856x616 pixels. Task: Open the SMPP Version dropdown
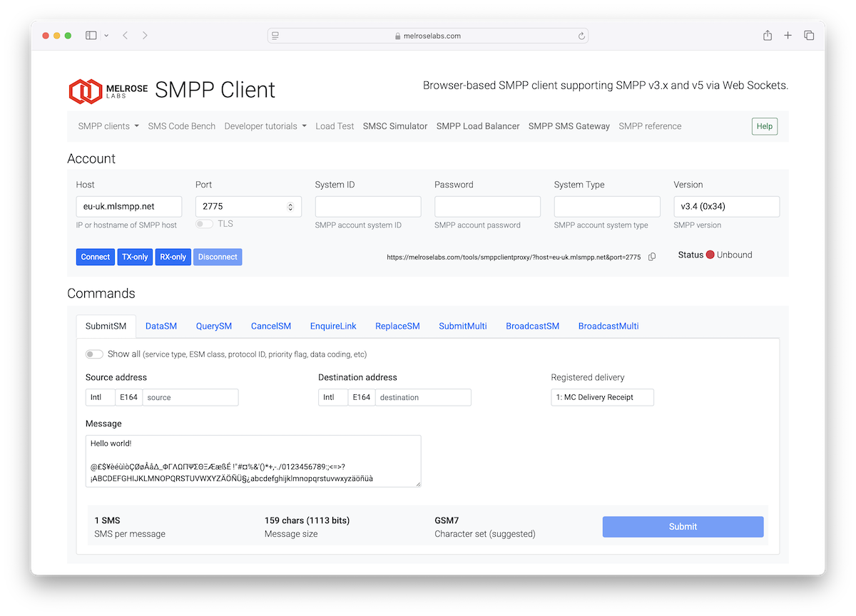726,206
